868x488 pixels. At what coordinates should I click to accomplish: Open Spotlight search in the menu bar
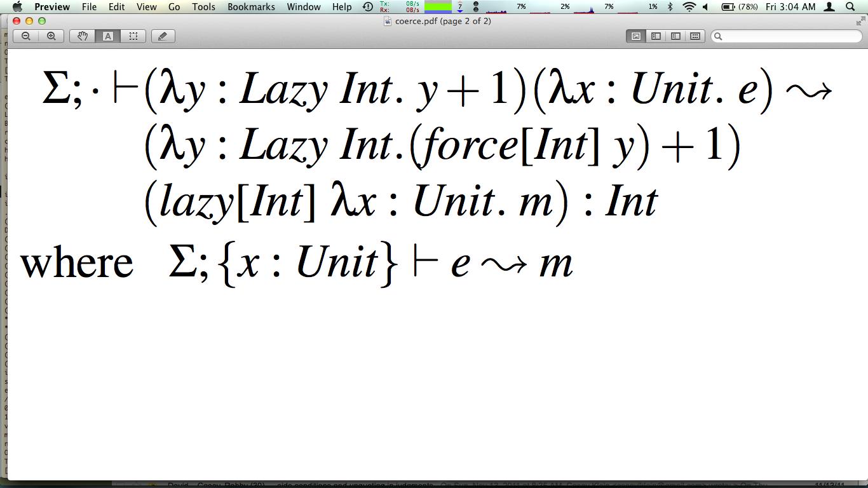pyautogui.click(x=850, y=7)
